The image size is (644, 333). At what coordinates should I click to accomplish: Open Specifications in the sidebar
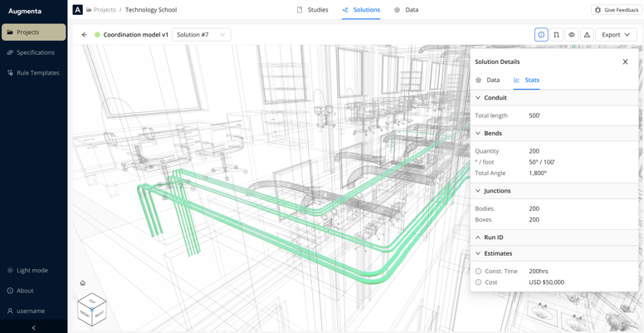coord(34,52)
